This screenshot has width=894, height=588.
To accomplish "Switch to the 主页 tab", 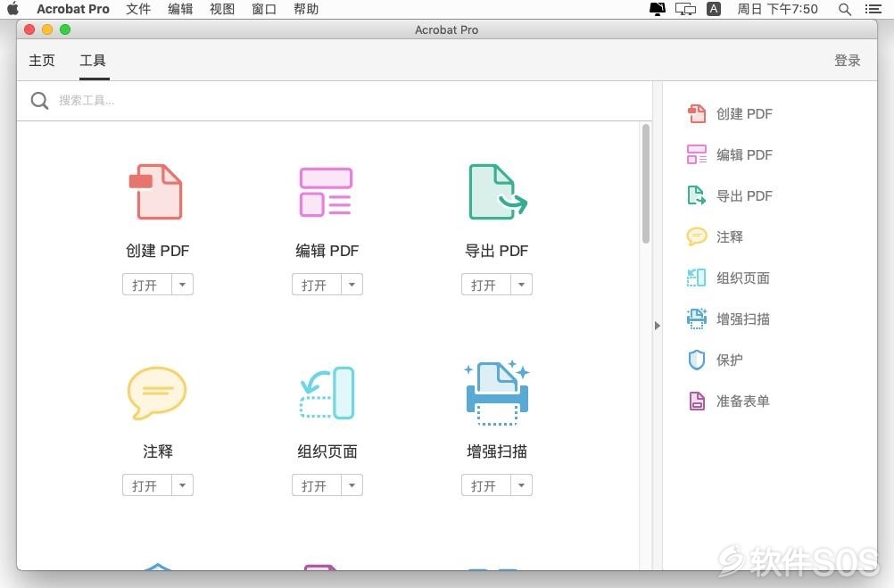I will coord(42,61).
